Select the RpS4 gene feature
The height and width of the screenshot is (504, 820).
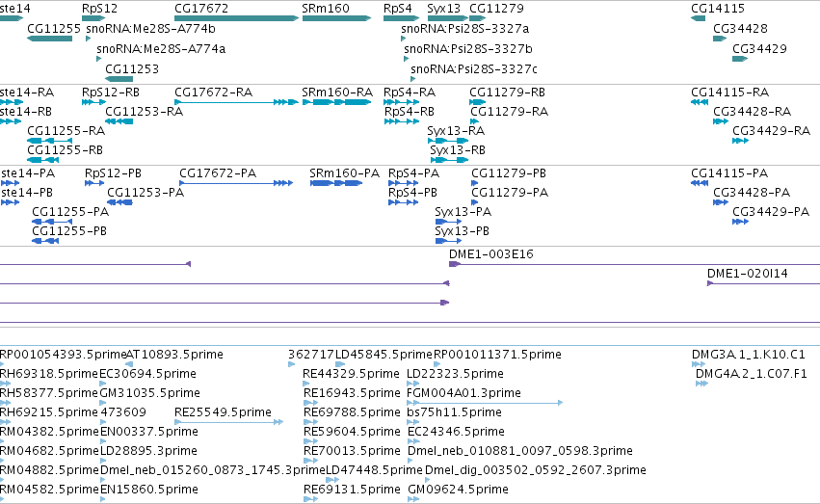pyautogui.click(x=401, y=18)
